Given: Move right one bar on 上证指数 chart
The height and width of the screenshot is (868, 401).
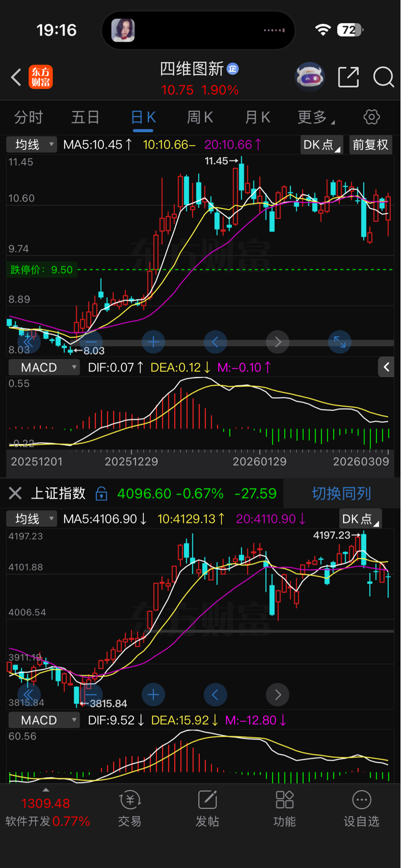Looking at the screenshot, I should click(277, 694).
